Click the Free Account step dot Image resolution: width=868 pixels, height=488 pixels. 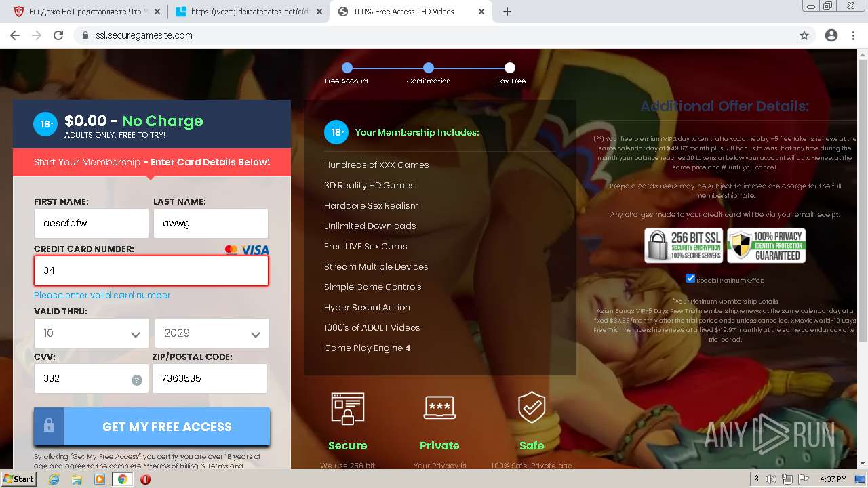point(347,68)
